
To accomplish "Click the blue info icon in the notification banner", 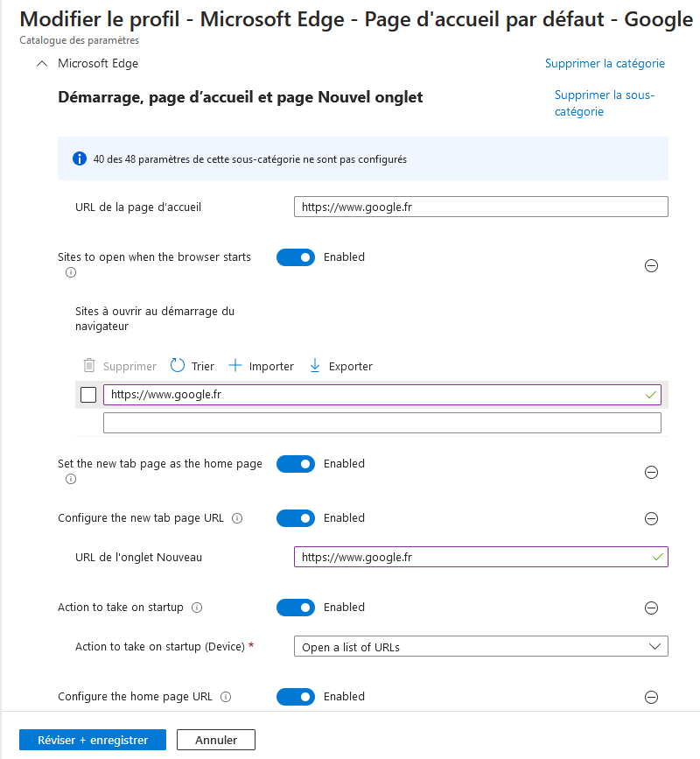I will click(79, 158).
